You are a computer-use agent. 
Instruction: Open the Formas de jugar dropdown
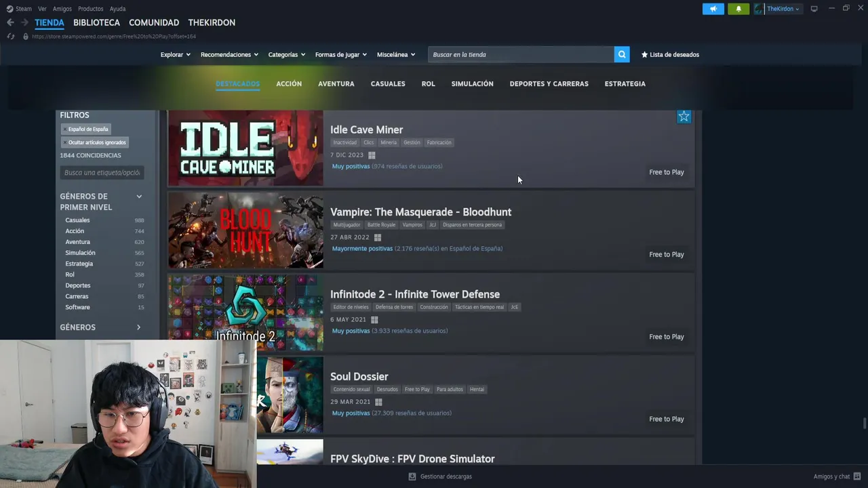tap(340, 54)
